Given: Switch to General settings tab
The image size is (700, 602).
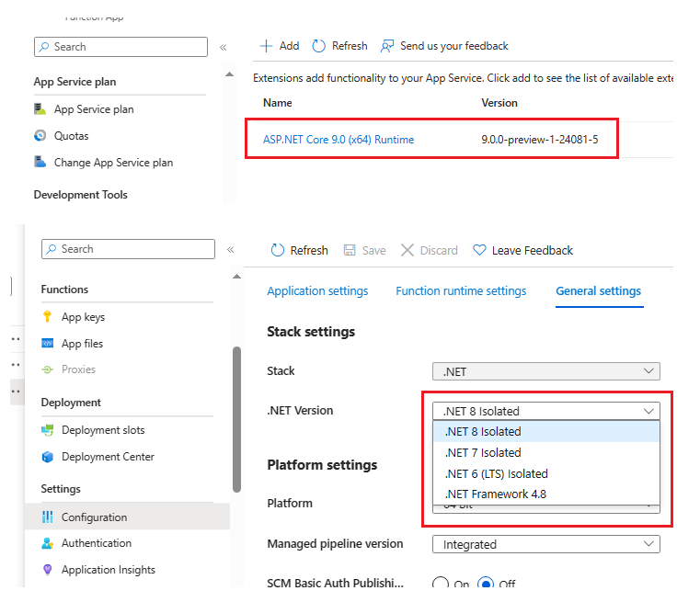Looking at the screenshot, I should click(x=598, y=290).
